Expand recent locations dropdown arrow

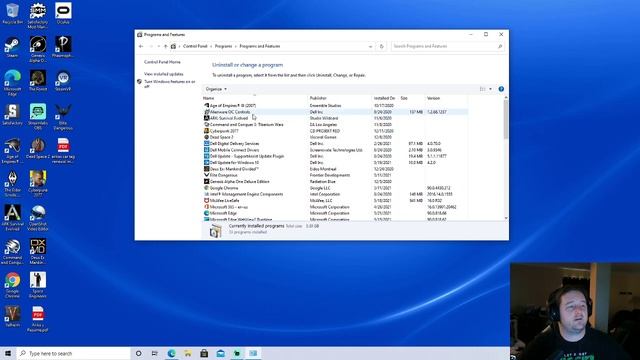tap(158, 47)
